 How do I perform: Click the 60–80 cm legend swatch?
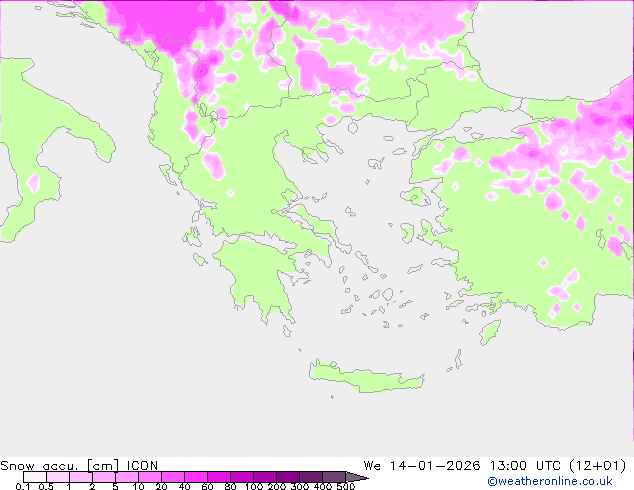tap(219, 477)
